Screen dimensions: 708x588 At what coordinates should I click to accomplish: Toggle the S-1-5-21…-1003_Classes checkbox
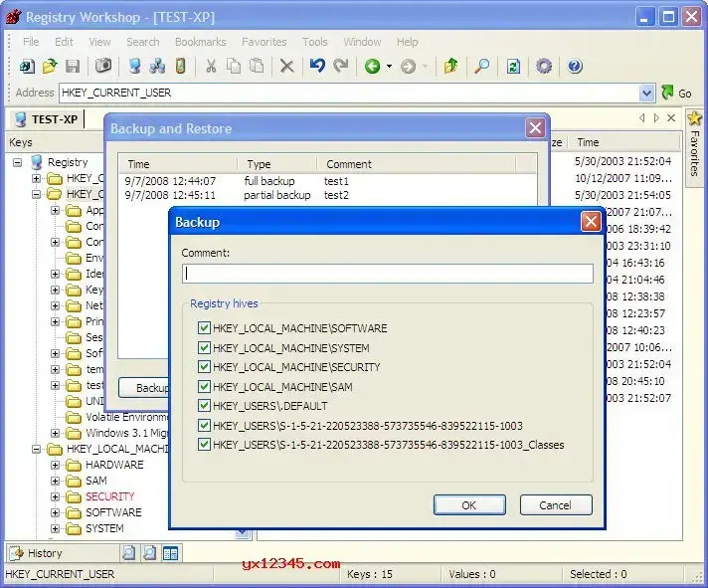(x=204, y=445)
